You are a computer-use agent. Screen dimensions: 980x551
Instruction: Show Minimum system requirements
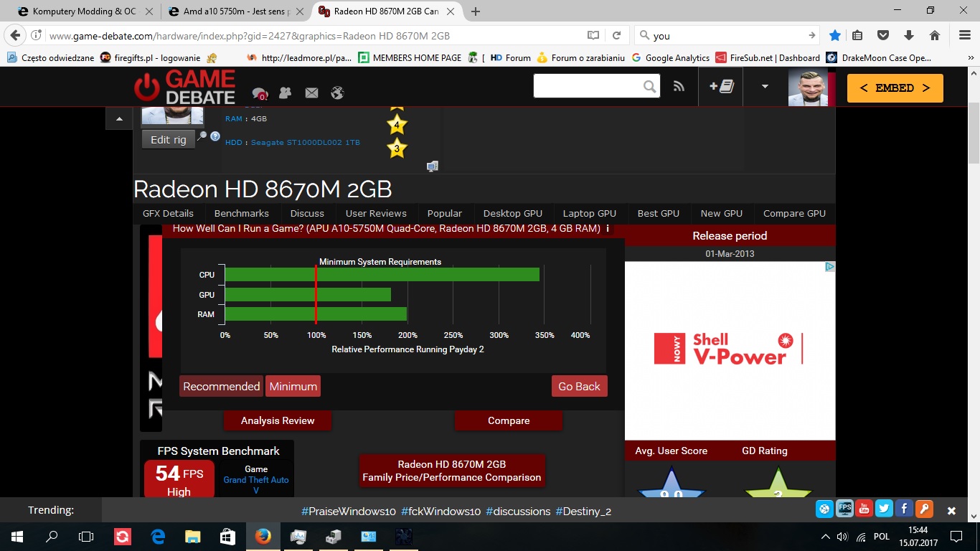click(x=293, y=386)
